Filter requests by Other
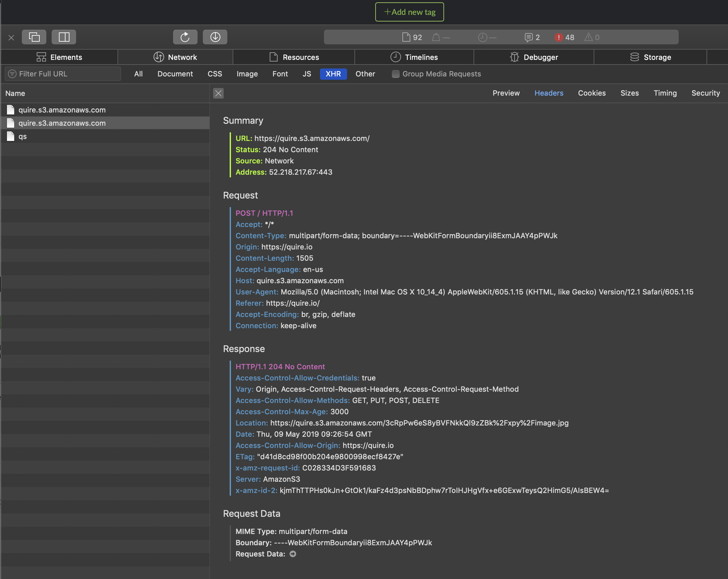 [x=365, y=74]
